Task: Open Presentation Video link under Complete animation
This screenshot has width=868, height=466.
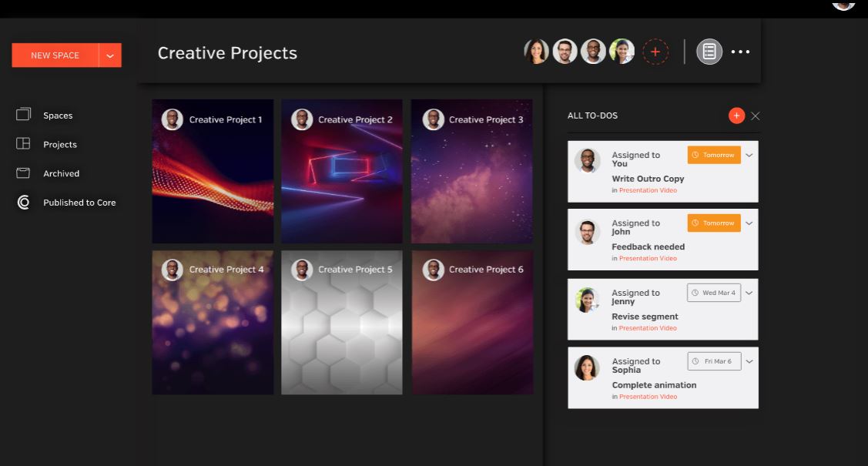Action: [648, 397]
